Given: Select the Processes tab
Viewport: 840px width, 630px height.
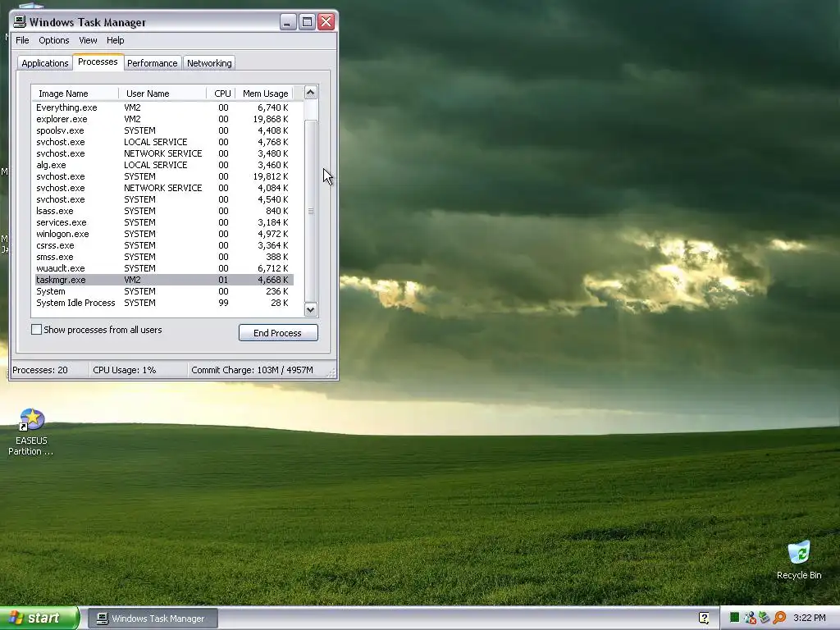Looking at the screenshot, I should (98, 62).
